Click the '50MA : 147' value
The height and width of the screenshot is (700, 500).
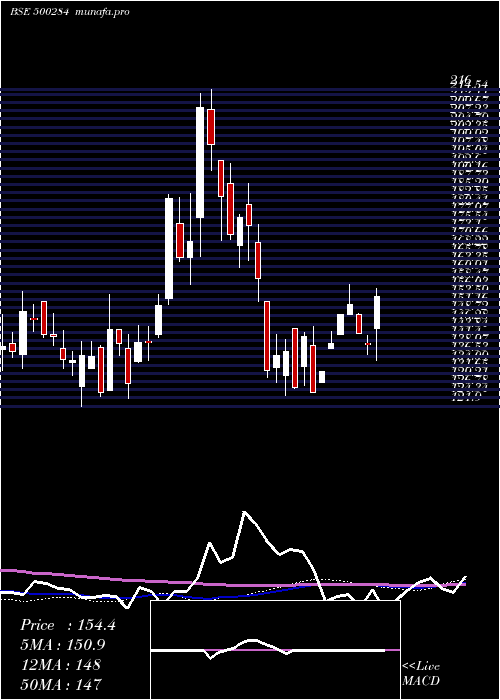[x=62, y=684]
